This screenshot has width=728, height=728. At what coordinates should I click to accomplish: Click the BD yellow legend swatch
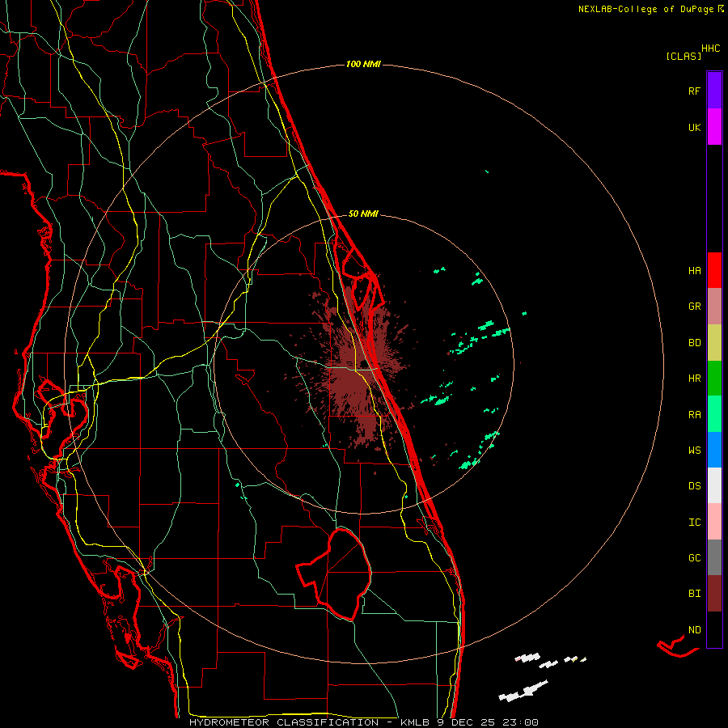pos(714,342)
